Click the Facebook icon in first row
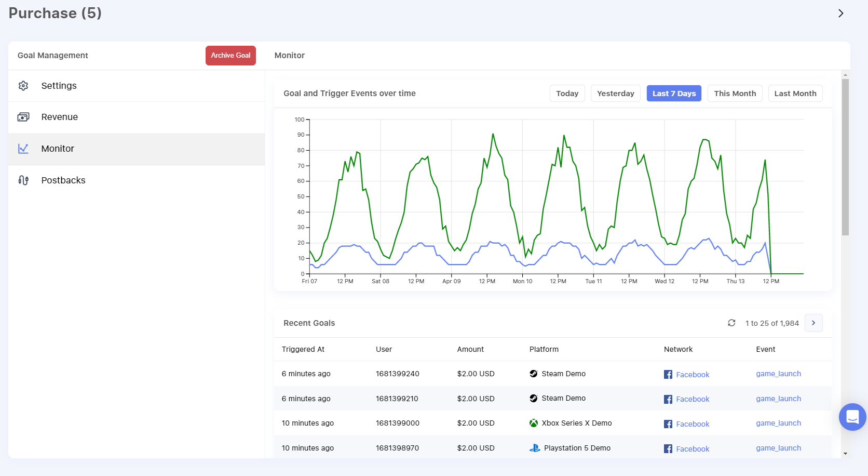Viewport: 868px width, 476px height. coord(668,375)
